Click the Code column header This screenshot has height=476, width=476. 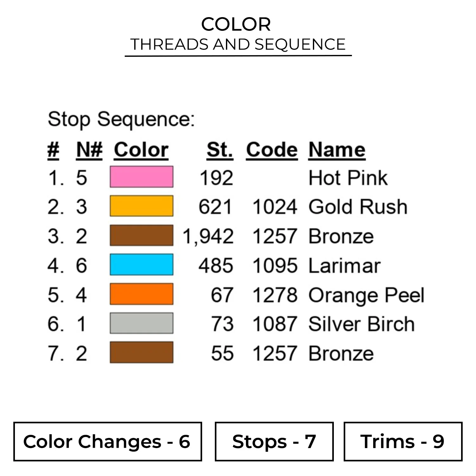point(272,150)
